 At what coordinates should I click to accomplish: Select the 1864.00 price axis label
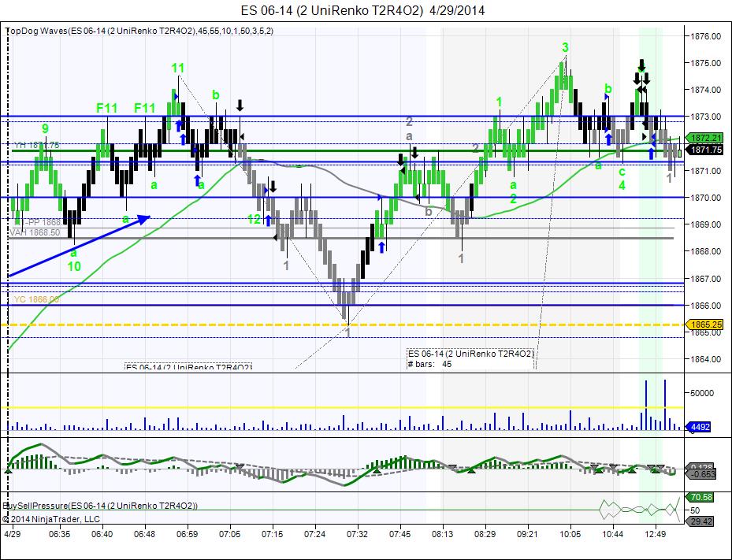[705, 359]
